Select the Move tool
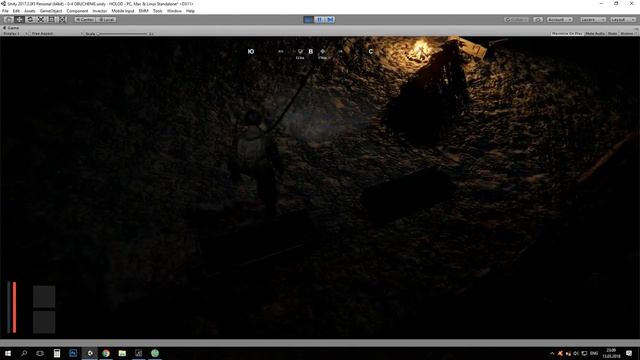 tap(19, 20)
